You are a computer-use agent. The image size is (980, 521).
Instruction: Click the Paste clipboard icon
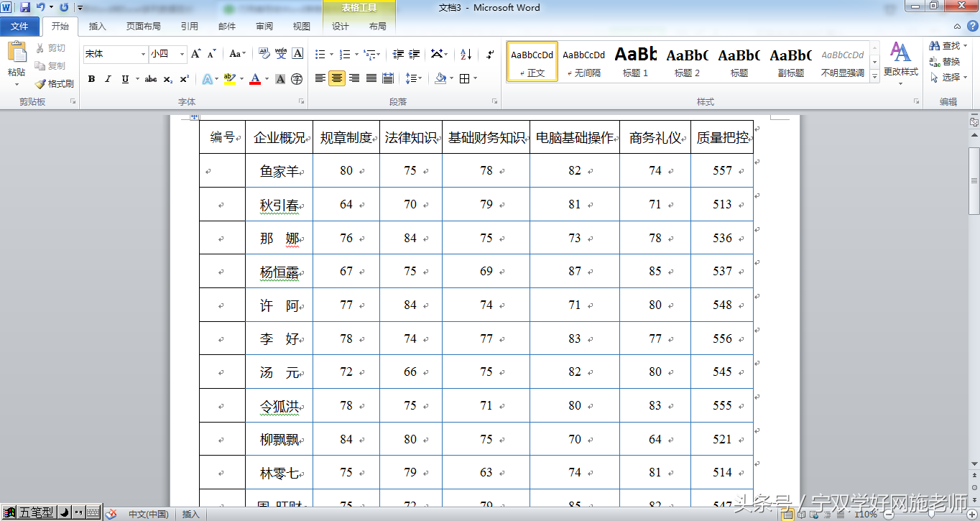17,52
